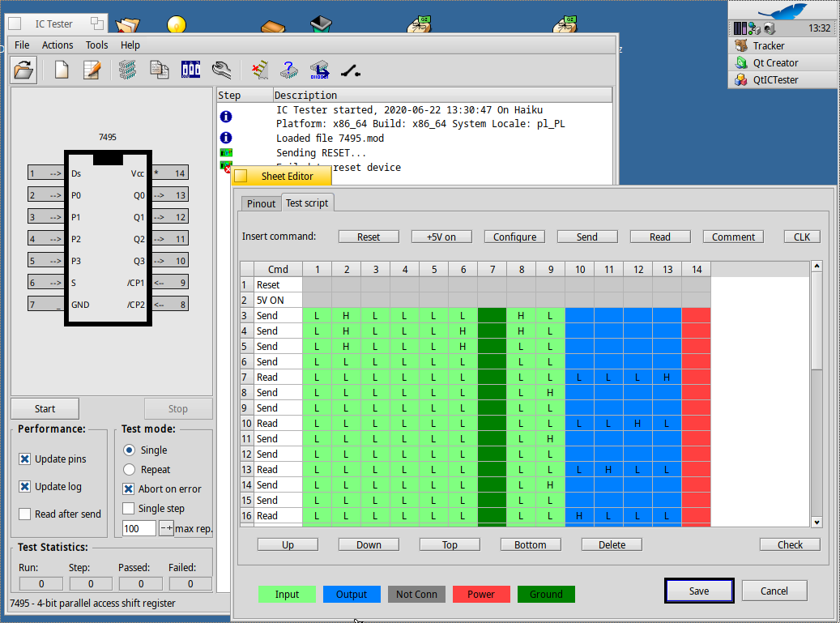Viewport: 840px width, 623px height.
Task: Select the Repeat test mode radio button
Action: (x=129, y=470)
